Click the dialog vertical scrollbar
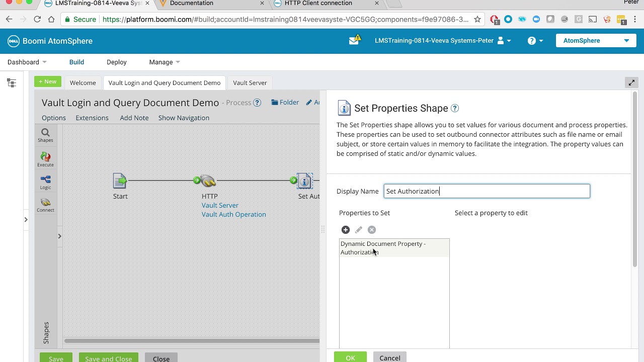 pyautogui.click(x=635, y=178)
